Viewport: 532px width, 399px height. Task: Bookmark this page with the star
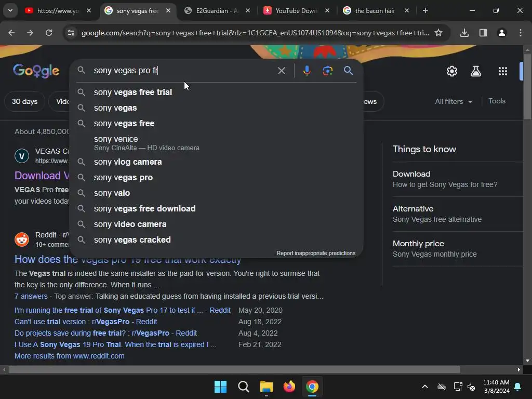(438, 33)
